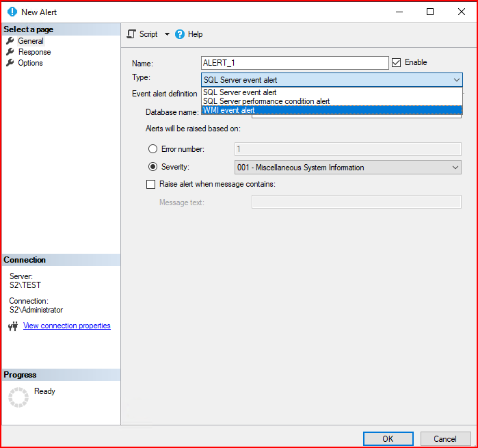Click the Cancel button
The image size is (478, 448).
tap(445, 439)
